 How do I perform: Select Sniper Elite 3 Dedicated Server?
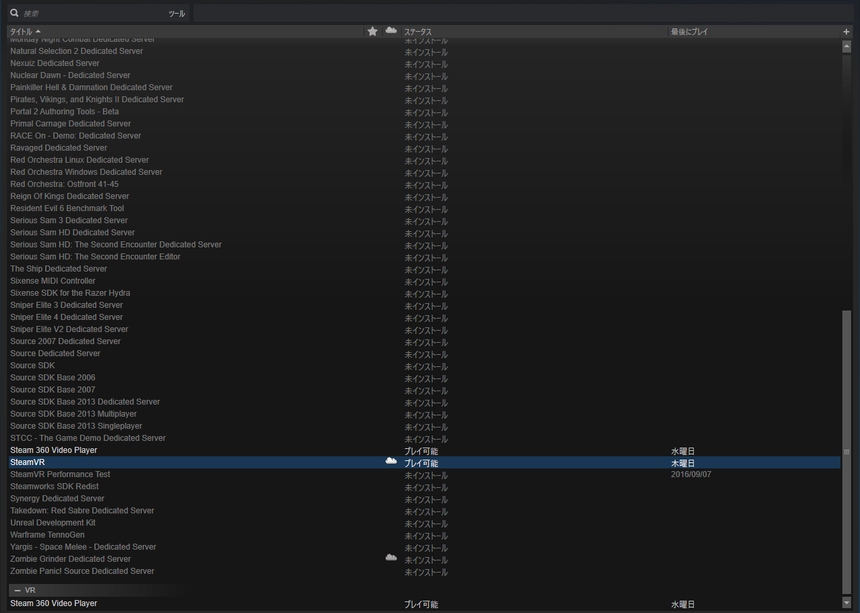66,304
